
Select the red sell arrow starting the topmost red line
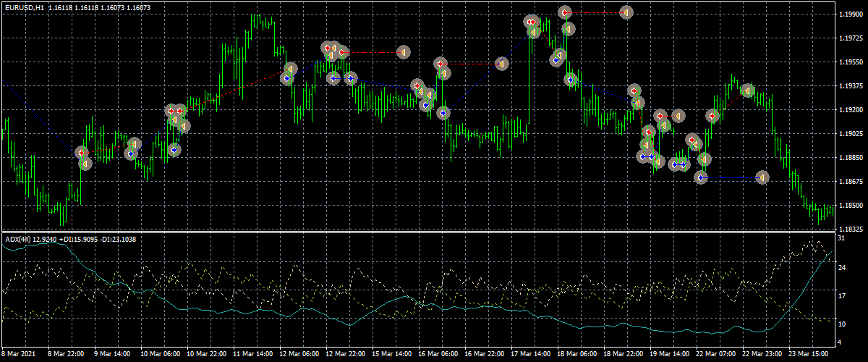(x=565, y=12)
